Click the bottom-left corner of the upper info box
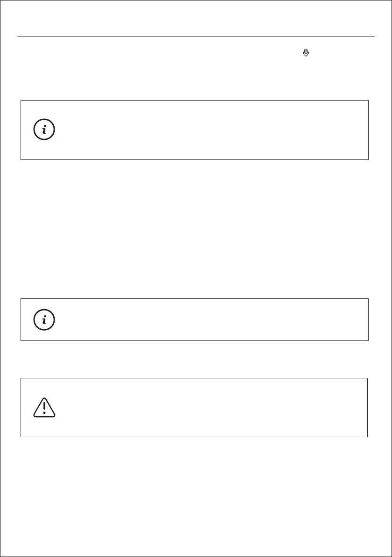The height and width of the screenshot is (557, 392). coord(21,159)
